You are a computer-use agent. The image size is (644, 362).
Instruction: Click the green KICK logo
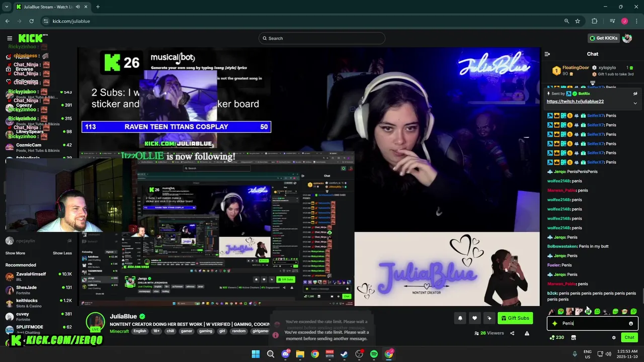(x=31, y=38)
